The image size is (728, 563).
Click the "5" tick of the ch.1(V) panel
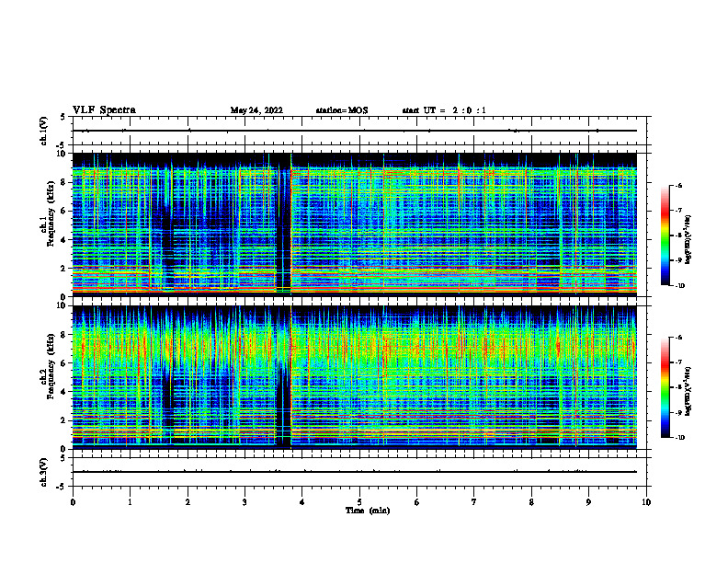[x=63, y=117]
